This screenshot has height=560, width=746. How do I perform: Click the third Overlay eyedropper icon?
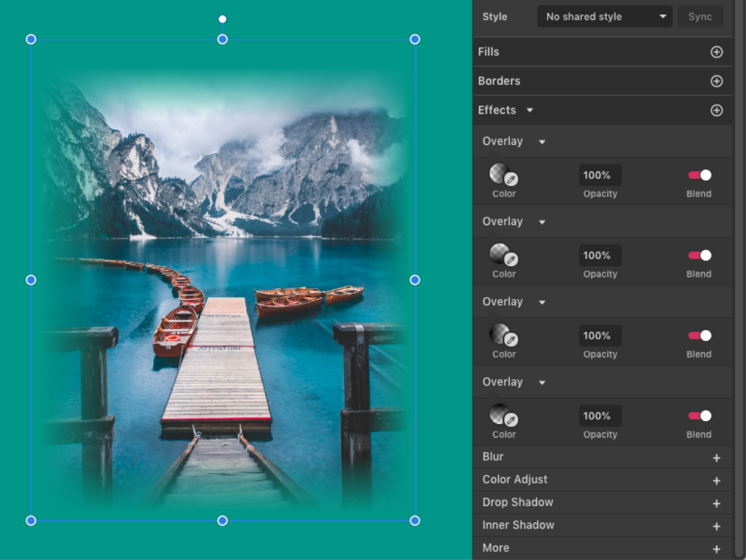pos(511,340)
